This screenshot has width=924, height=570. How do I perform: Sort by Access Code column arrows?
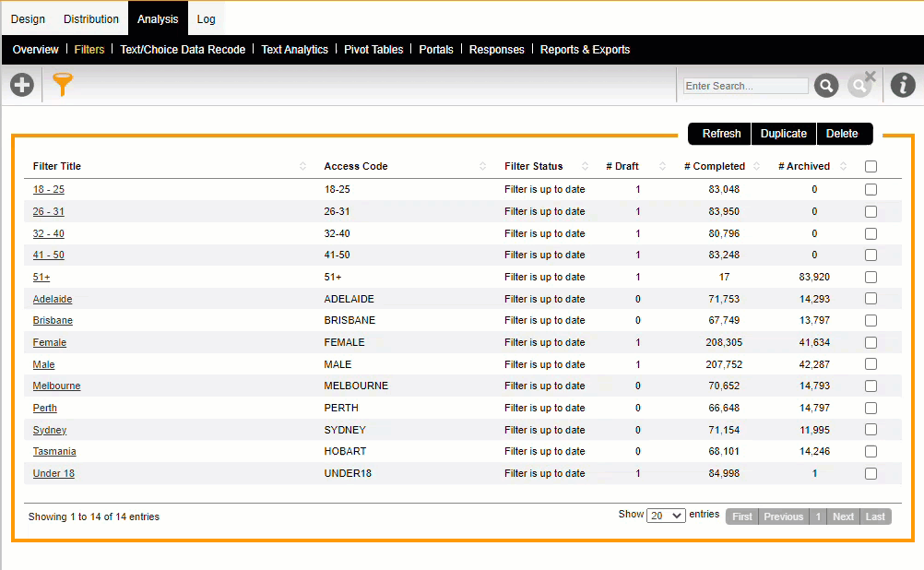tap(483, 167)
